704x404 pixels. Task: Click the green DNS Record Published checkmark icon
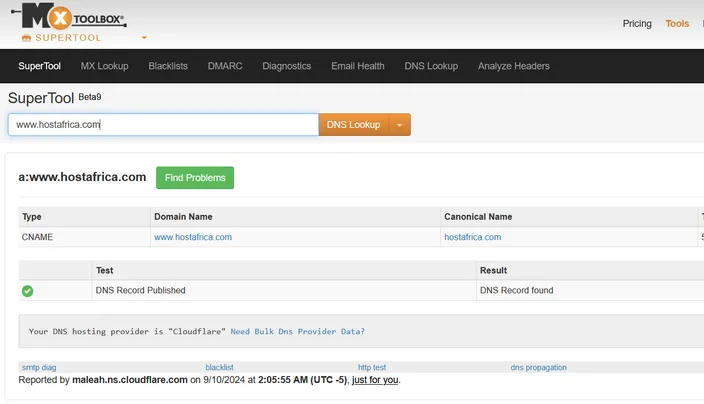(x=27, y=291)
